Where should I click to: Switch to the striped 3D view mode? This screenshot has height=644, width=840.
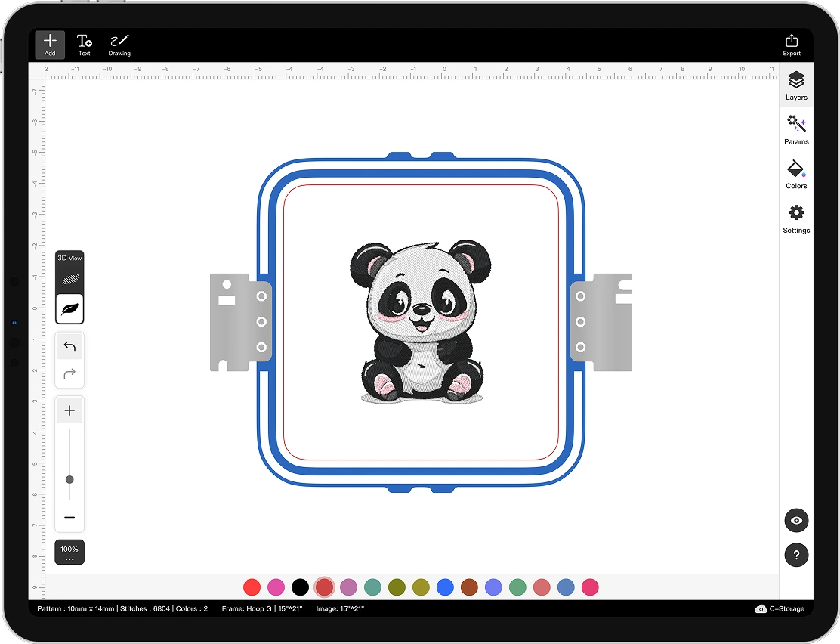coord(69,279)
